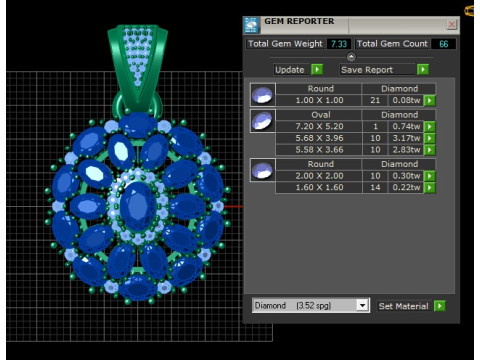Click green arrow for 0.22tw row
Image resolution: width=480 pixels, height=360 pixels.
(430, 188)
